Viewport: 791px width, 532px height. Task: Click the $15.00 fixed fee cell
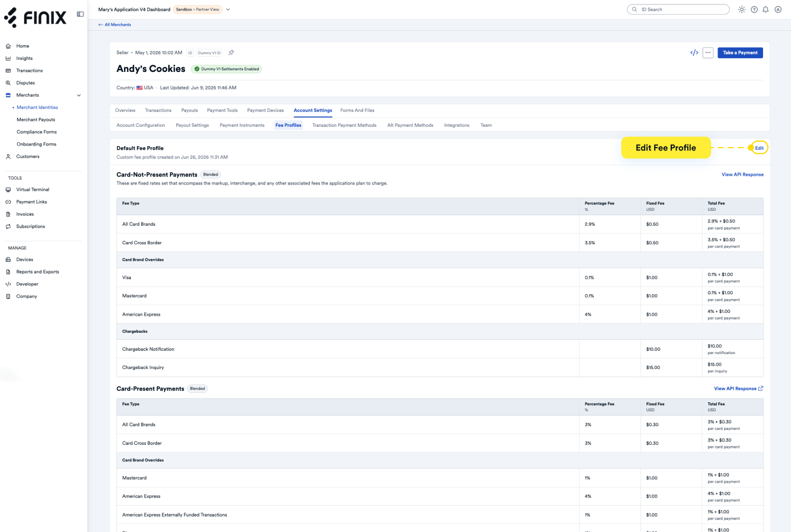[x=671, y=368]
